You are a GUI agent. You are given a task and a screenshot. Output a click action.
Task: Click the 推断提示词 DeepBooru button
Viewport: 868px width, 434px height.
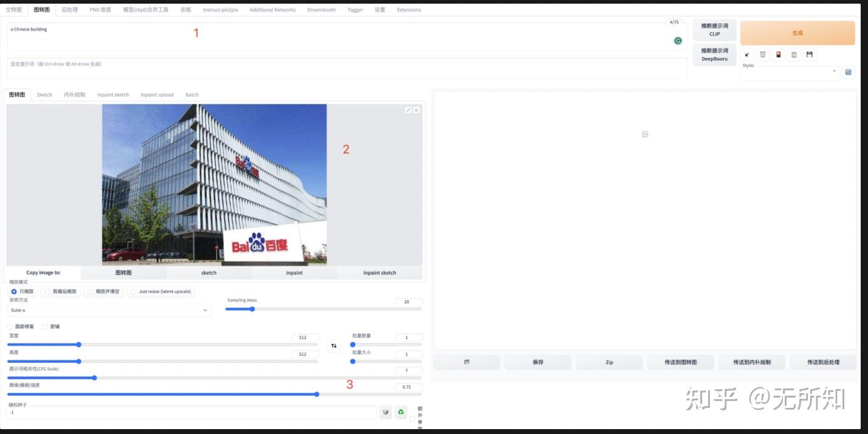[714, 55]
